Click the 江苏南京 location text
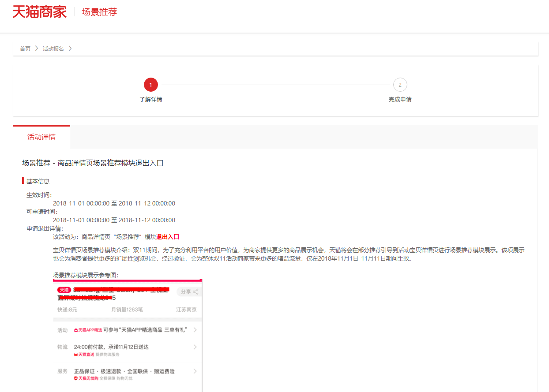549x392 pixels. coord(187,310)
